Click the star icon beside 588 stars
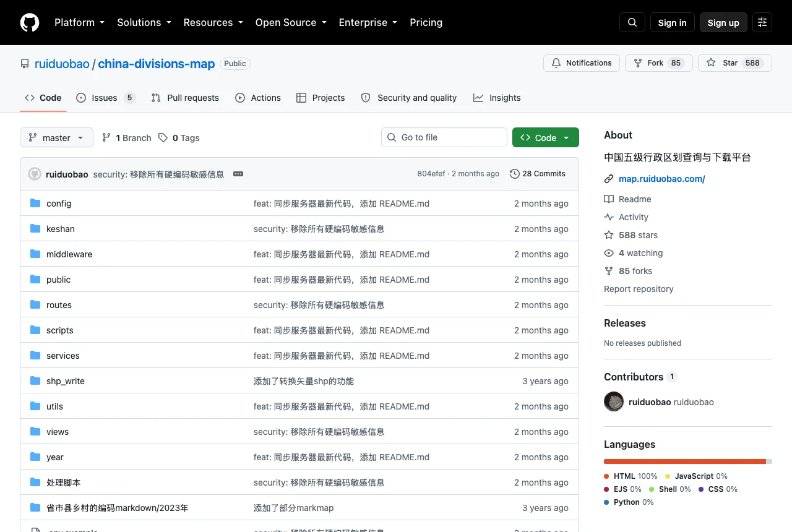 pos(609,235)
